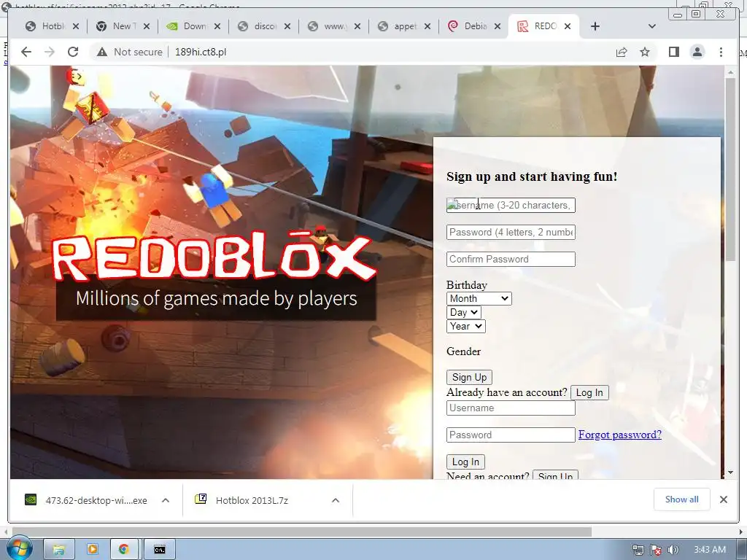Click the address bar URL 189hi.ct8.pl
The width and height of the screenshot is (747, 560).
201,52
